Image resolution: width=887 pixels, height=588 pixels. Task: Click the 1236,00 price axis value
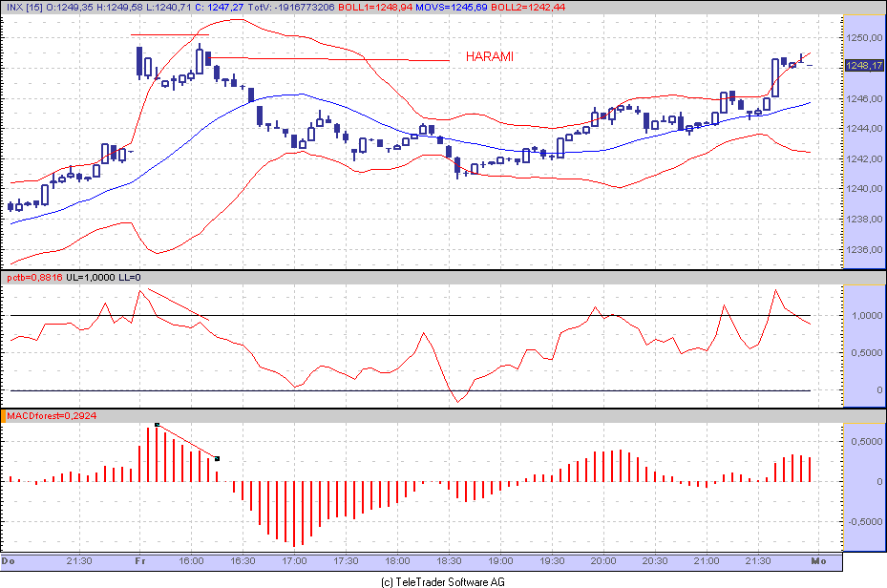click(864, 249)
